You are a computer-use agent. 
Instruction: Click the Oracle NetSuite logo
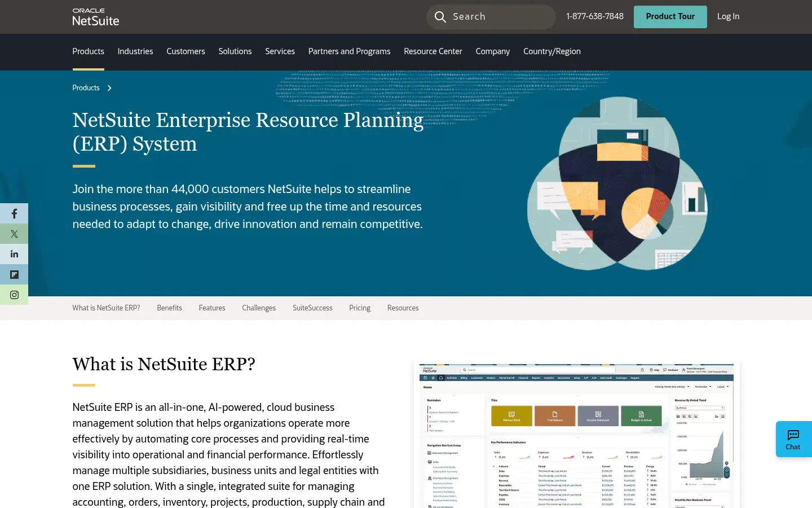(x=96, y=17)
